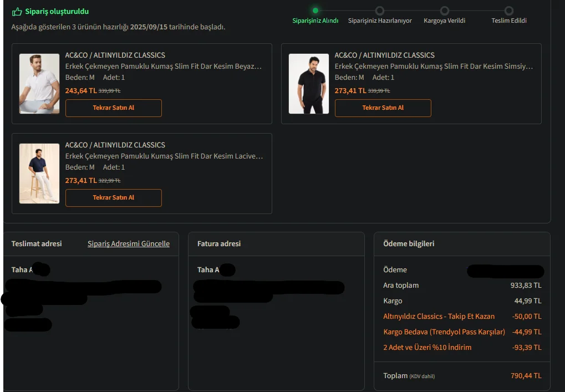Click the Siparişiniz Alındı label
565x392 pixels.
pyautogui.click(x=315, y=21)
